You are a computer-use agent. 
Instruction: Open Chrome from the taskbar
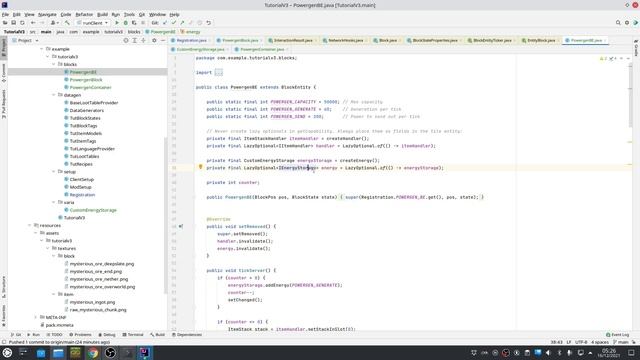93,353
